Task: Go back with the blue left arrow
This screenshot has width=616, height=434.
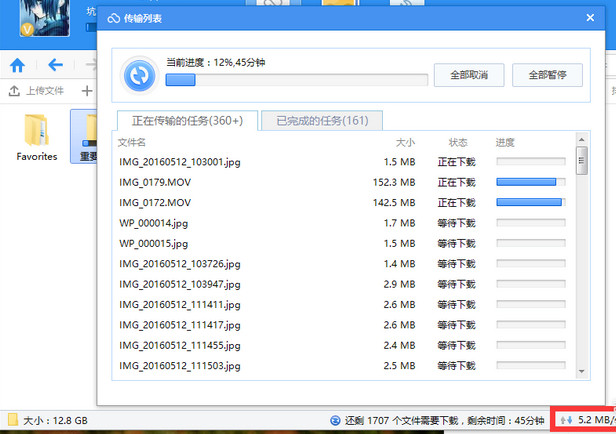Action: point(55,65)
